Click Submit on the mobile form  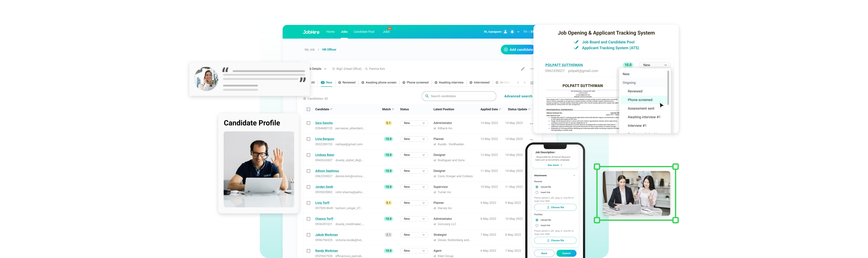coord(566,253)
